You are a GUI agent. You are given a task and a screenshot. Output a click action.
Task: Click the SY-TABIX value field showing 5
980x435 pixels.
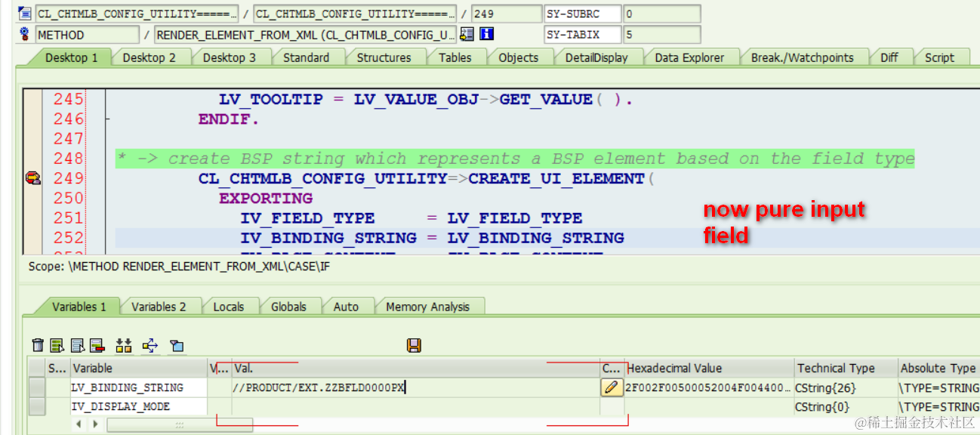tap(662, 35)
